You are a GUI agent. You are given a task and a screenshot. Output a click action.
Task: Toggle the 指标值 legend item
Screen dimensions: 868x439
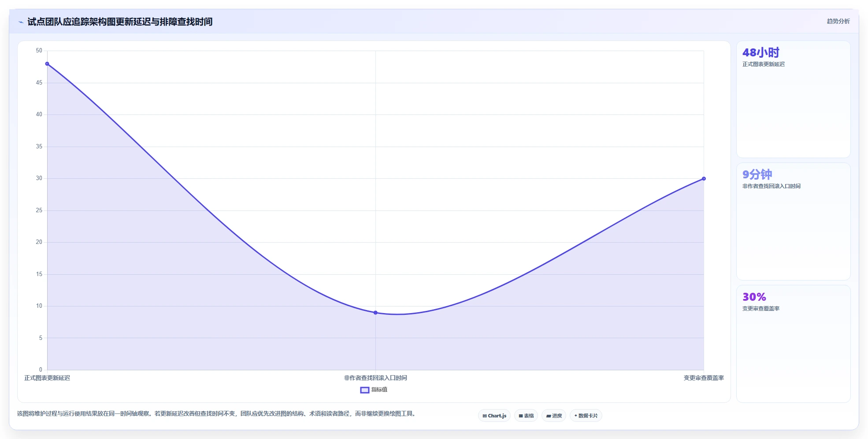point(374,390)
